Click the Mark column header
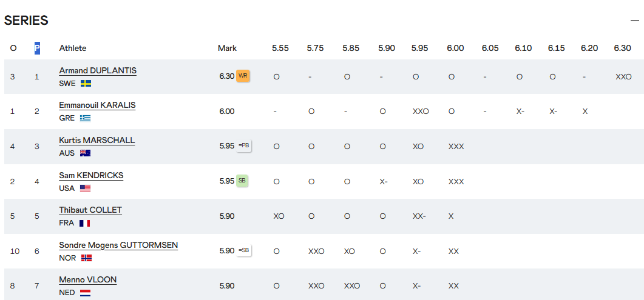 click(x=227, y=48)
